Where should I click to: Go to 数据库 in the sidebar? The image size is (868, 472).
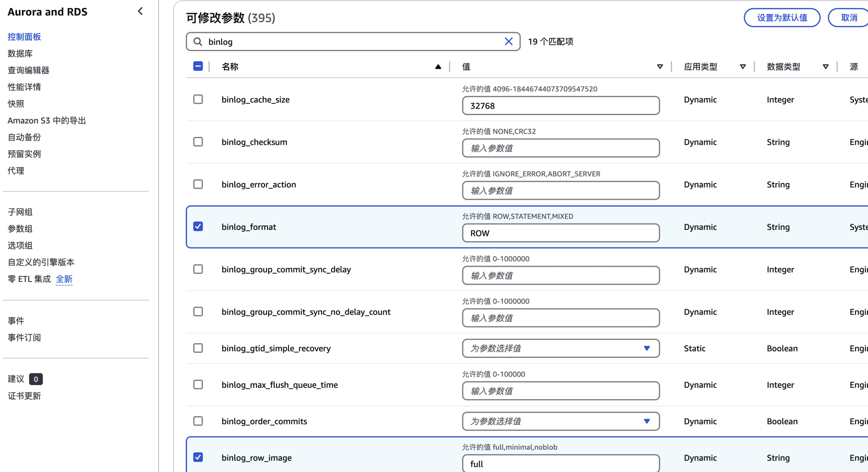20,54
